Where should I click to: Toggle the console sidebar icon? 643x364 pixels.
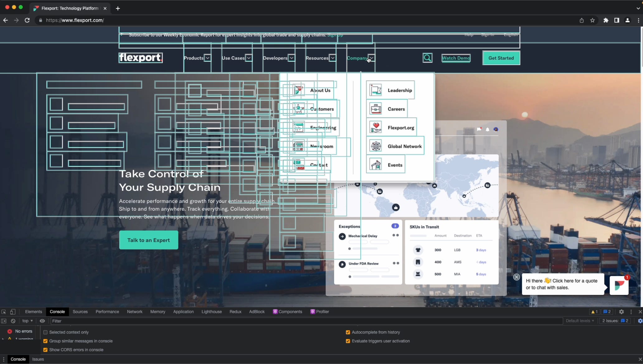4,321
